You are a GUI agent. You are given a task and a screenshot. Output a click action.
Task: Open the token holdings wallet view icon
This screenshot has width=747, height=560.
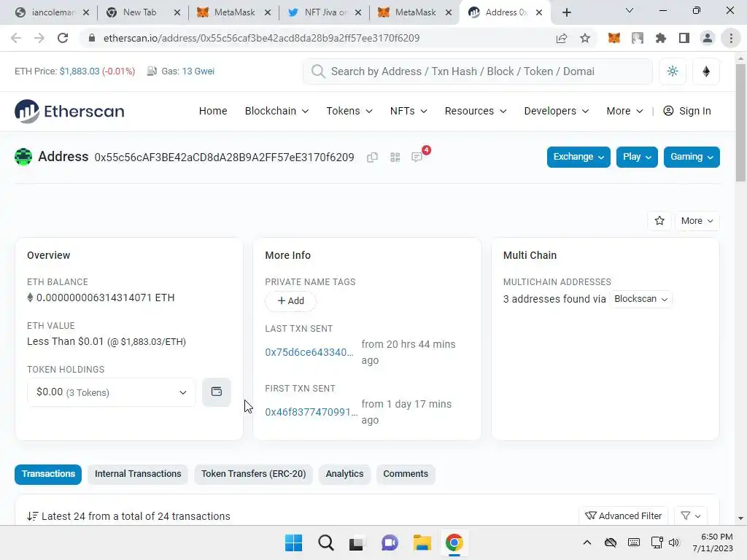pos(216,392)
